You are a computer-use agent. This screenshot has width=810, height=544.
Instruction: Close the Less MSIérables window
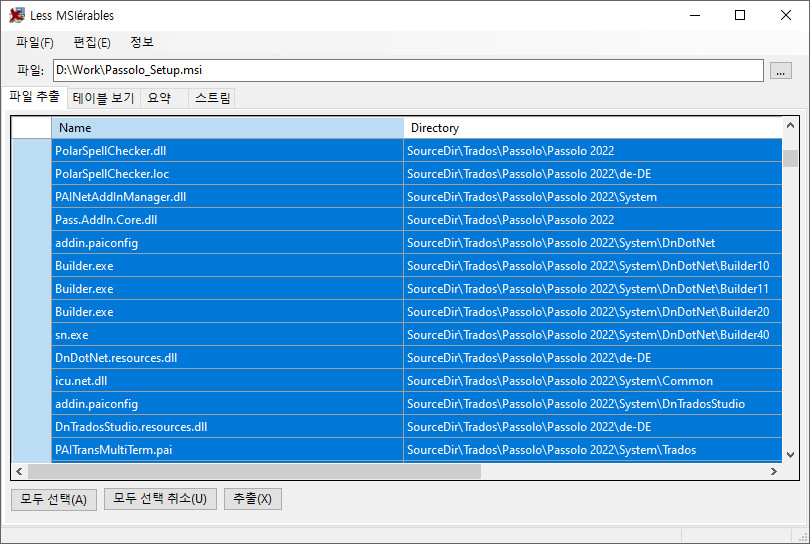click(786, 15)
